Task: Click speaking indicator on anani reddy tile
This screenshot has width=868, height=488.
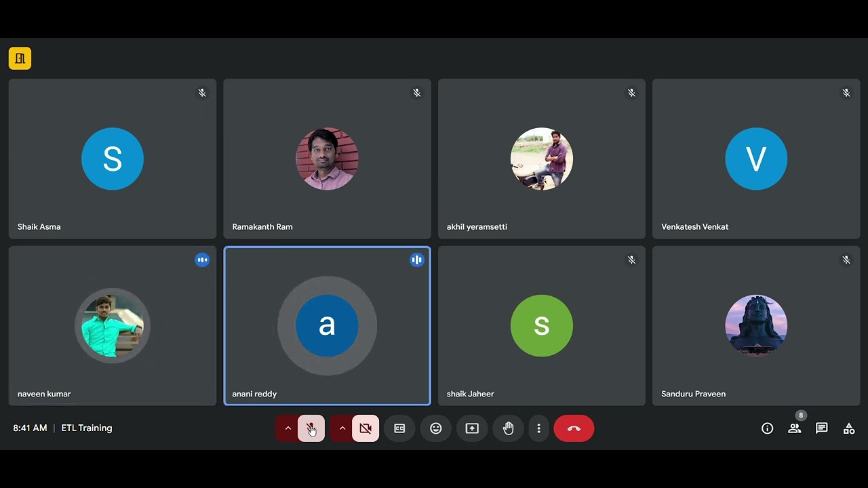Action: pyautogui.click(x=417, y=260)
